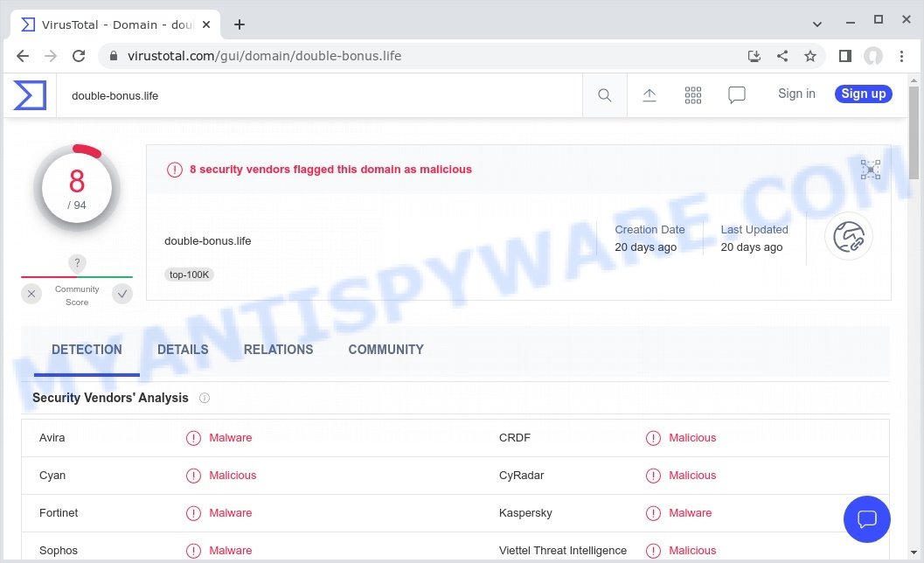The height and width of the screenshot is (563, 924).
Task: Click the Last Updated label
Action: point(754,230)
